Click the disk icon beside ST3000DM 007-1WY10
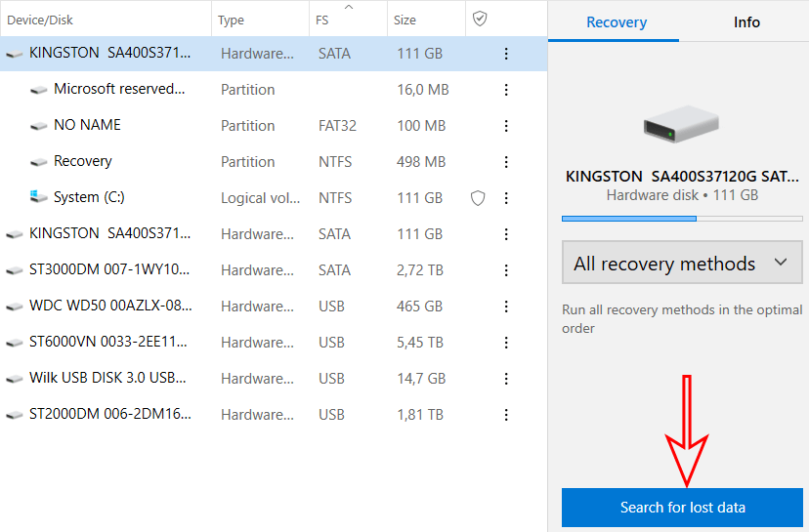Screen dimensions: 809x532 coord(14,270)
